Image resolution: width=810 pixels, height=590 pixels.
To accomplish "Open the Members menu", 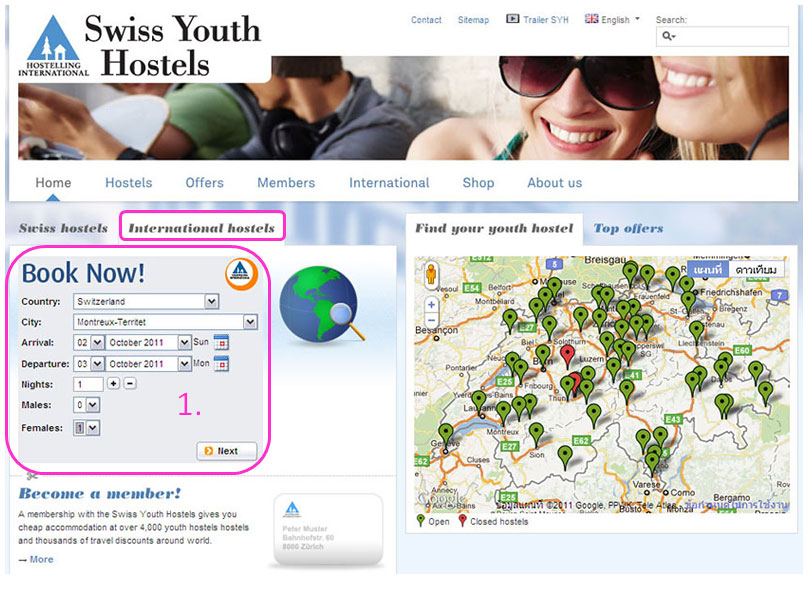I will [286, 183].
